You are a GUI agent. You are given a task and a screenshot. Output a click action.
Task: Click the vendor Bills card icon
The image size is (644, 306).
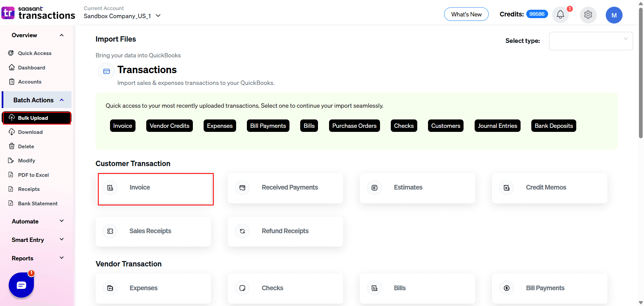point(374,288)
